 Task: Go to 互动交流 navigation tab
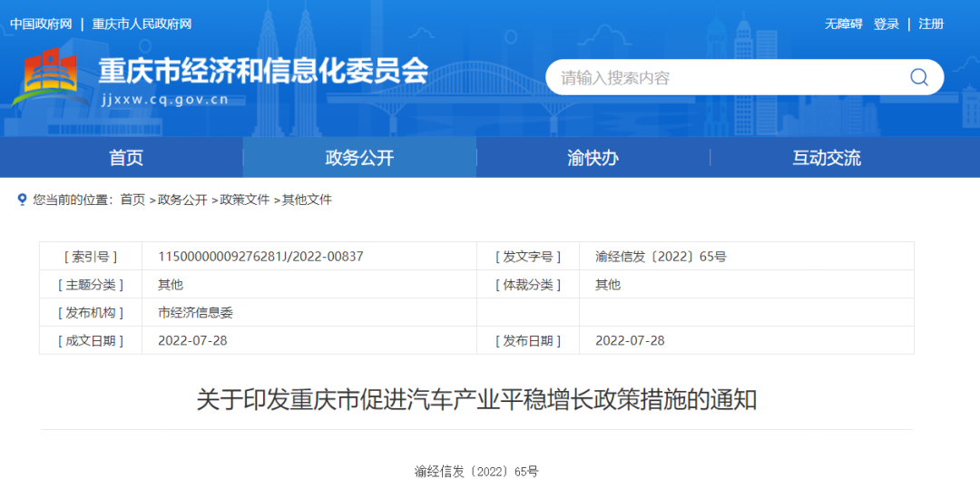click(x=826, y=158)
